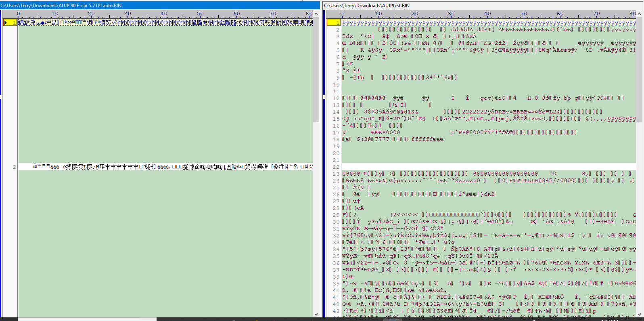Click column 50 on right pane ruler

coord(524,14)
